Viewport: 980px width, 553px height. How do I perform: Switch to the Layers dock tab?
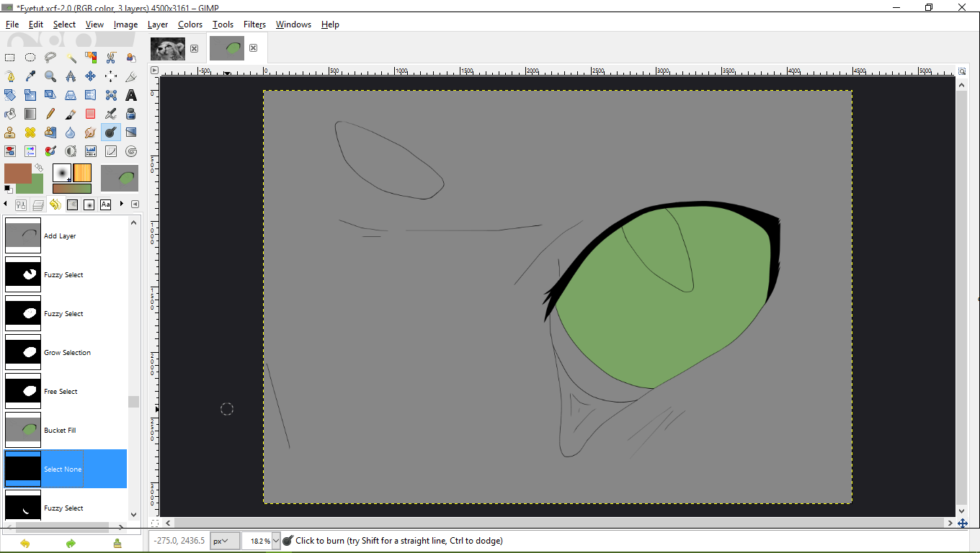[38, 204]
